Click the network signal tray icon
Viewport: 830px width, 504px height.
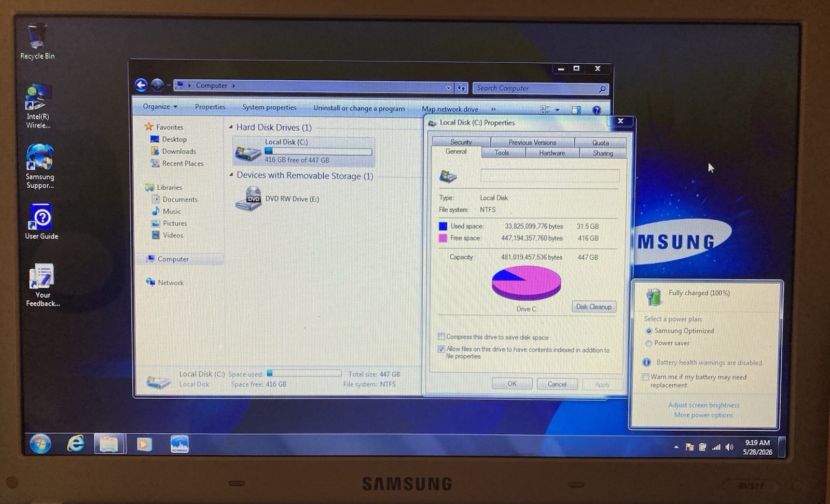point(716,447)
